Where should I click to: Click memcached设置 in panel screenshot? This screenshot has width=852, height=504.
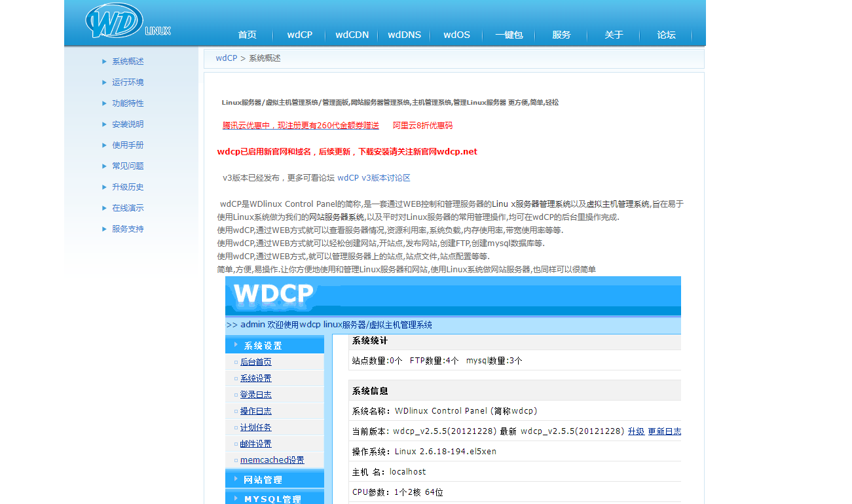pos(272,460)
